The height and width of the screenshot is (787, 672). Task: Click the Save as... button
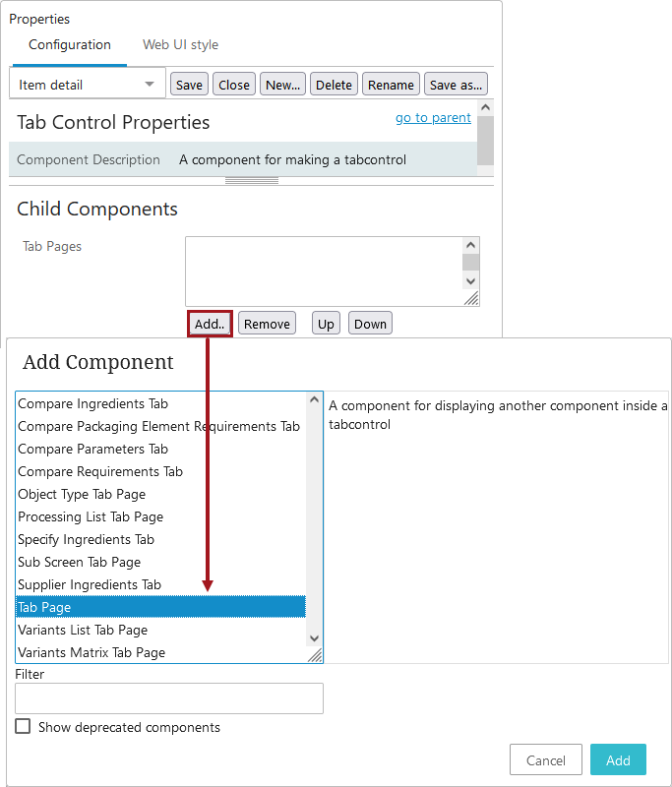(x=456, y=85)
